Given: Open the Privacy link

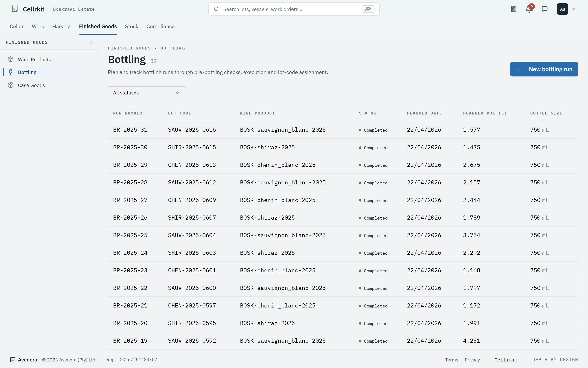Looking at the screenshot, I should (472, 360).
